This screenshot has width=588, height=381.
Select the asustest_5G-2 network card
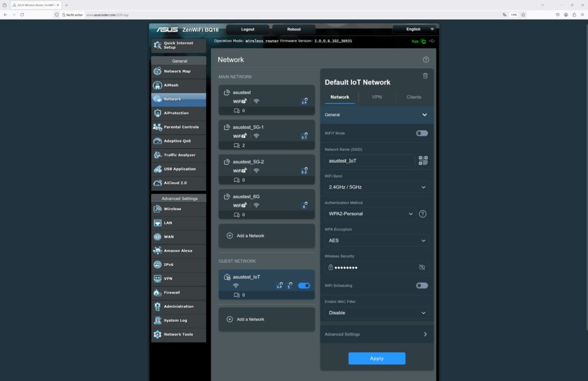click(266, 170)
